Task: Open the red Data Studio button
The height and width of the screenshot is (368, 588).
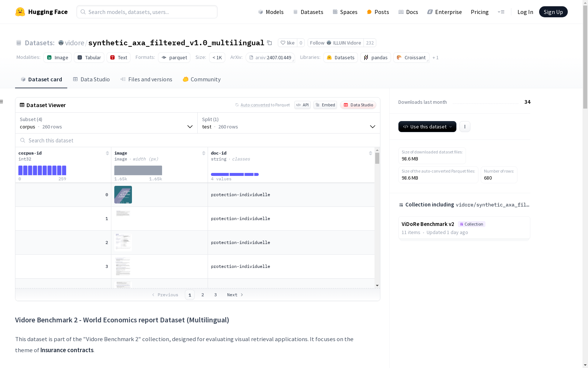Action: (x=358, y=105)
